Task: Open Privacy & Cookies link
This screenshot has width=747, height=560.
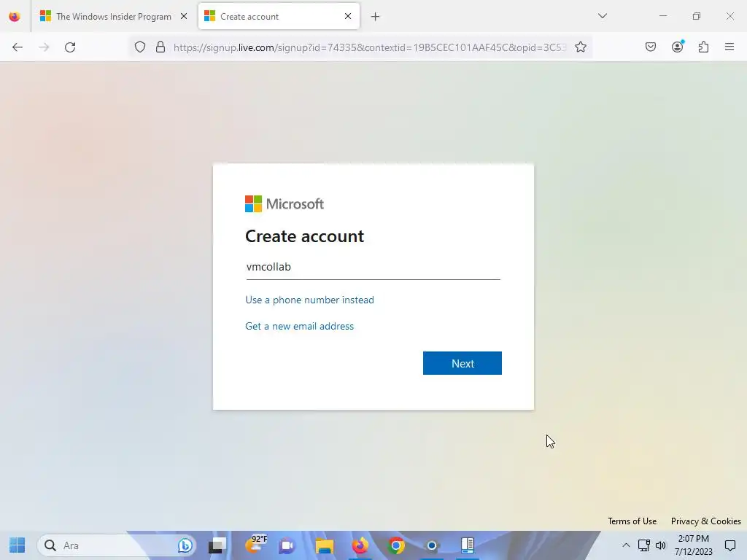Action: [x=705, y=521]
